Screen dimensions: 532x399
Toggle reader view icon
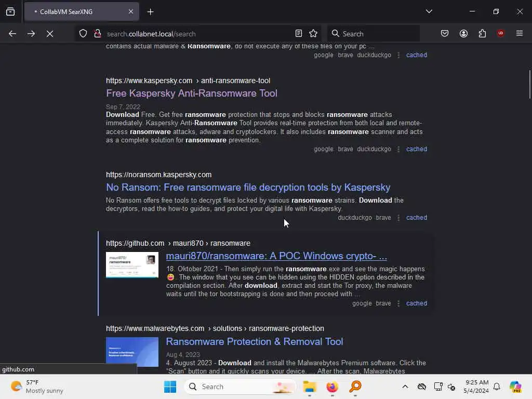(299, 33)
